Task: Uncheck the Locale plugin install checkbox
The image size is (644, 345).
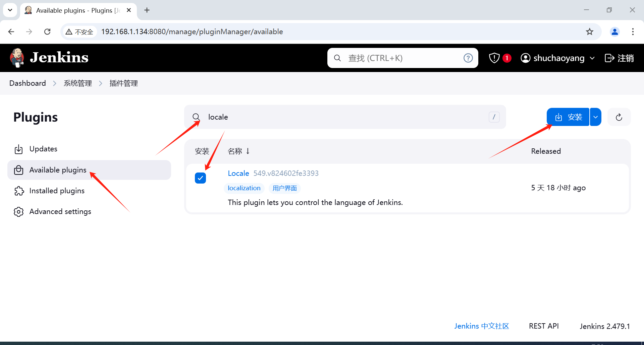Action: pos(200,178)
